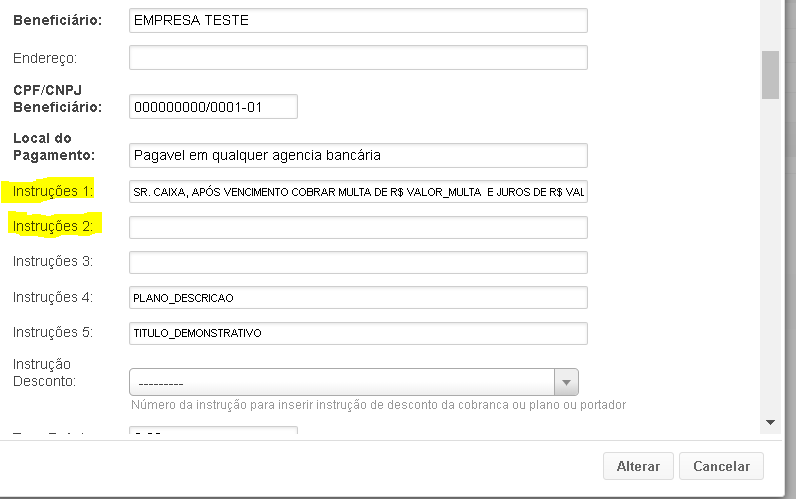The width and height of the screenshot is (796, 499).
Task: Select the Instrução Desconto combo box
Action: (354, 382)
